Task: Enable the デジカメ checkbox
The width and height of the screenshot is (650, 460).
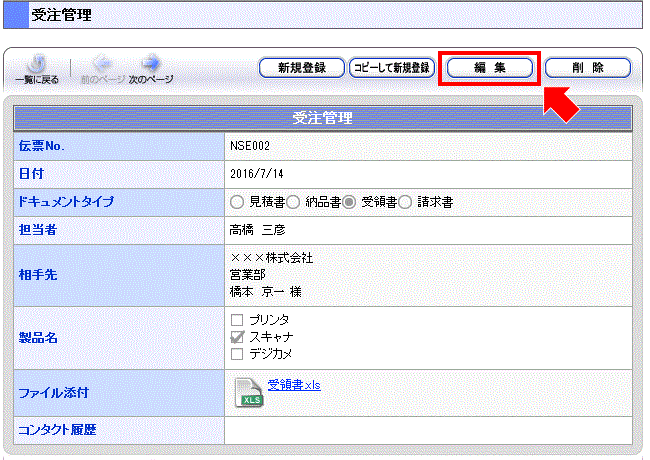Action: [237, 353]
